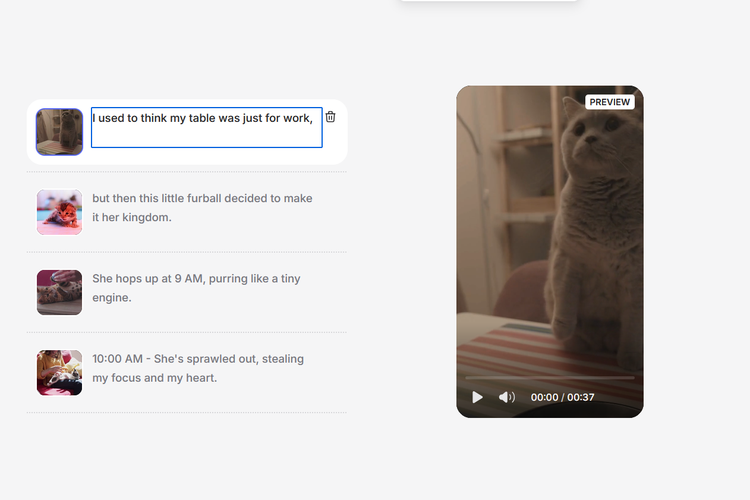Open the third scene thumbnail
The image size is (750, 500).
tap(59, 292)
